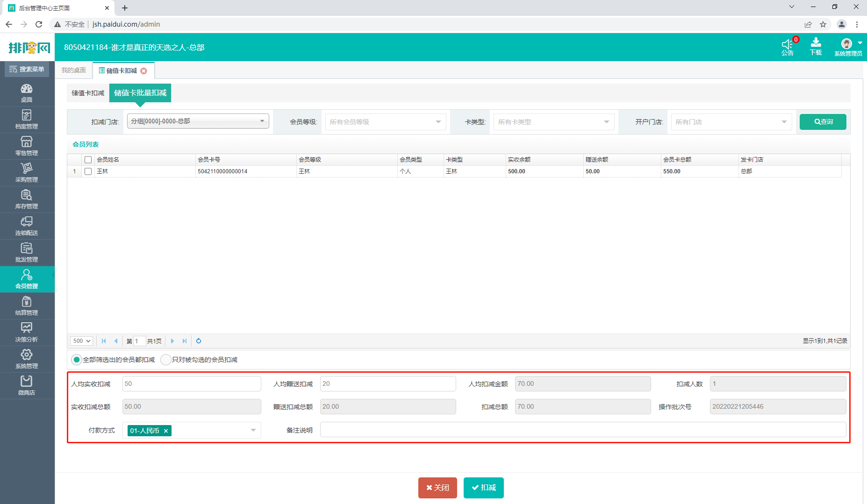Screen dimensions: 867x504
Task: Switch to 我的桌面 tab
Action: [74, 70]
